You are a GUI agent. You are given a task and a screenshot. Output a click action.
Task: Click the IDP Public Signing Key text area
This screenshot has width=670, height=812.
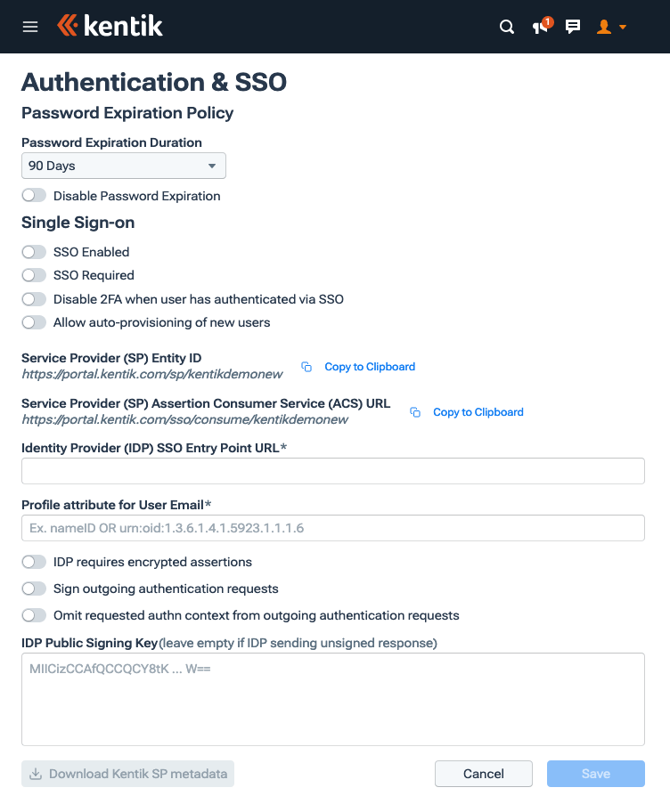click(x=332, y=699)
